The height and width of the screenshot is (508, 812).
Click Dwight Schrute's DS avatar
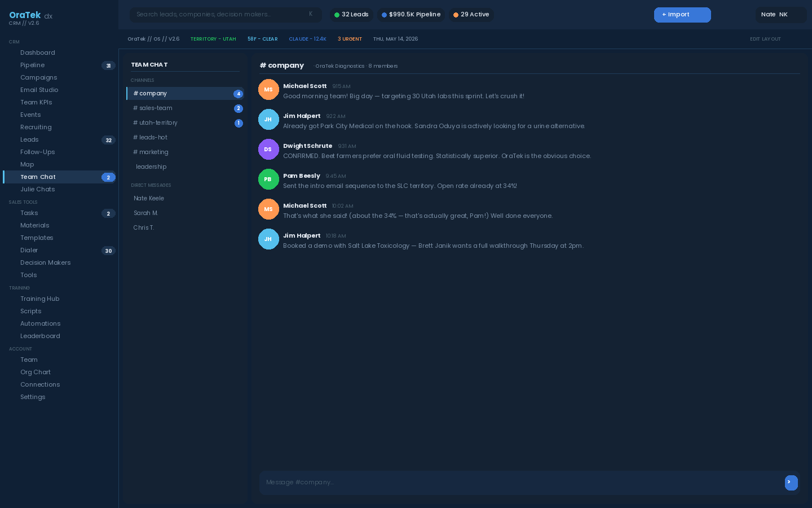click(268, 150)
